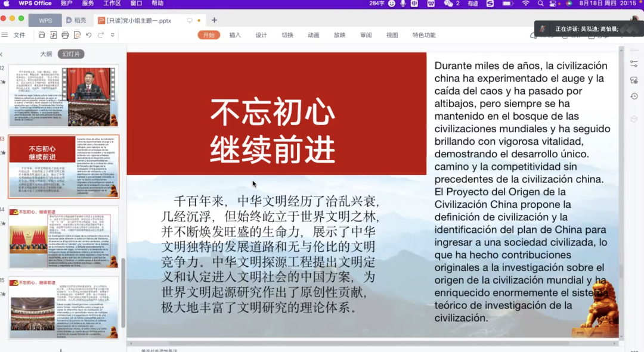
Task: Collapse the slide thumbnail panel arrow
Action: (x=2, y=54)
